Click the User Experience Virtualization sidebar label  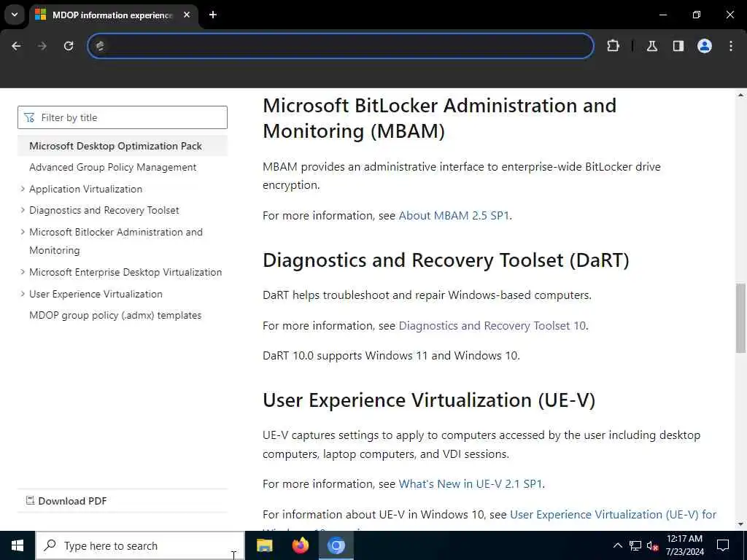pos(96,294)
